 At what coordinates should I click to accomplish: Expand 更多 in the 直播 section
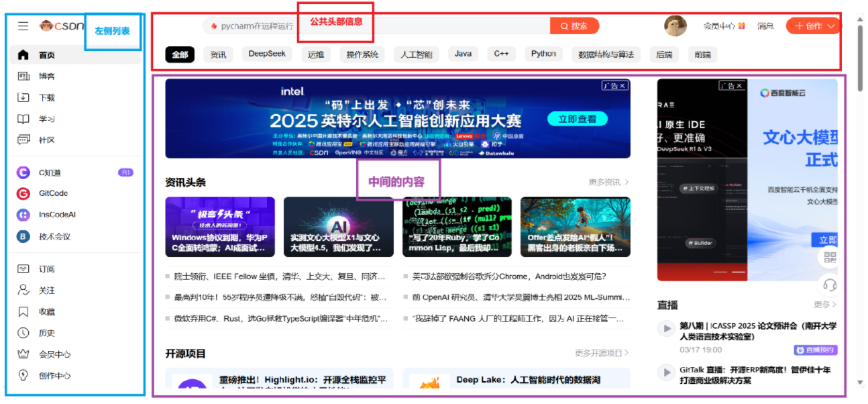pos(825,305)
